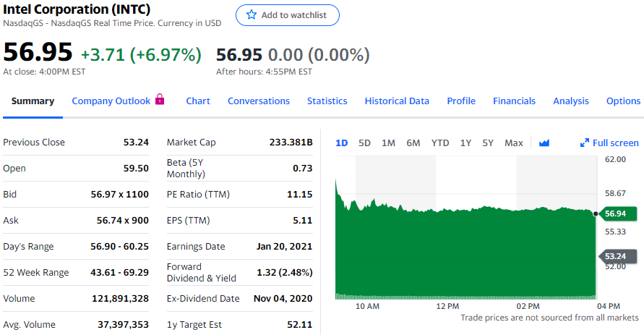The image size is (644, 335).
Task: Set chart range to YTD
Action: click(x=440, y=143)
